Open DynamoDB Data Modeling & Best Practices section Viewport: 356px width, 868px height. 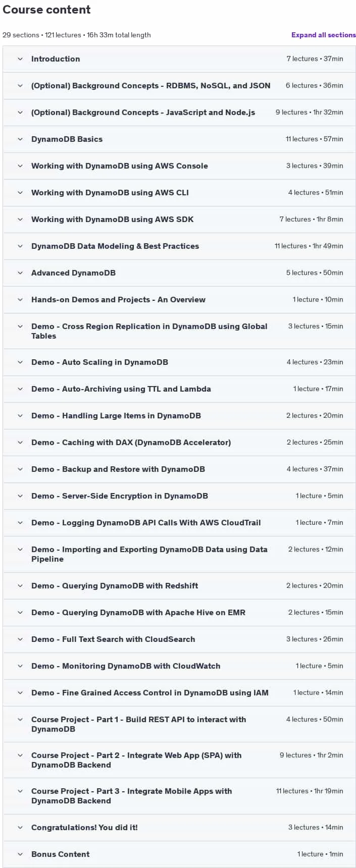(179, 246)
